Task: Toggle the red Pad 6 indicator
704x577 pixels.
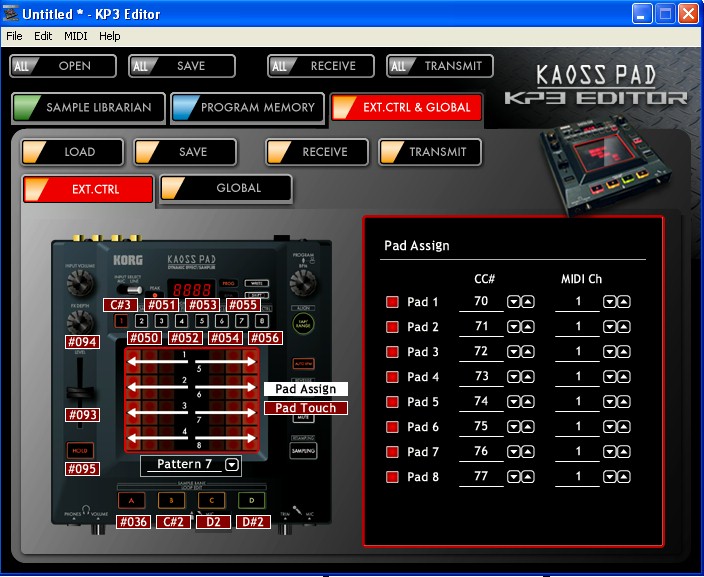Action: (392, 427)
